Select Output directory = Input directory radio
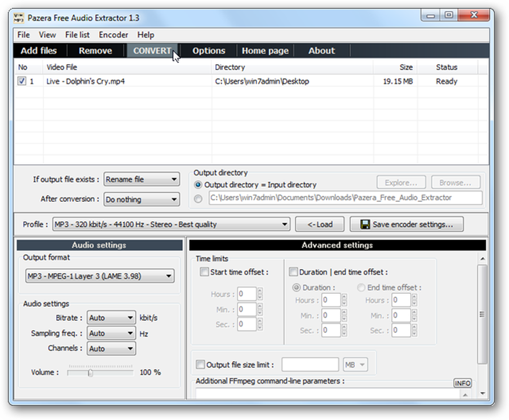Viewport: 509px width, 420px height. (x=197, y=185)
